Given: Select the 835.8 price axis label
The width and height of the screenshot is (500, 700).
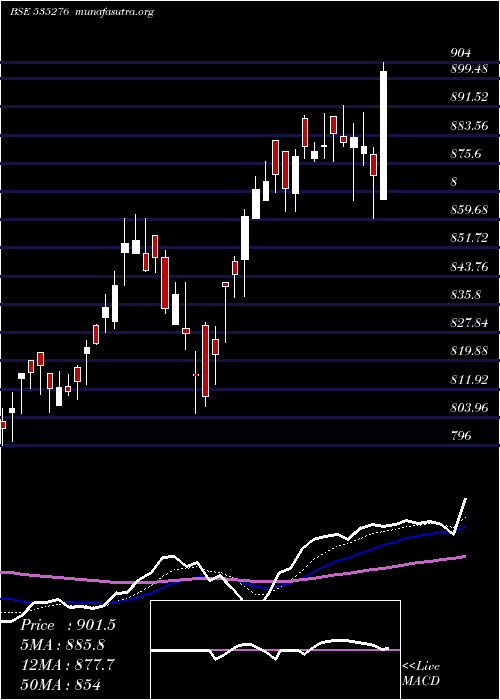Looking at the screenshot, I should click(x=466, y=295).
